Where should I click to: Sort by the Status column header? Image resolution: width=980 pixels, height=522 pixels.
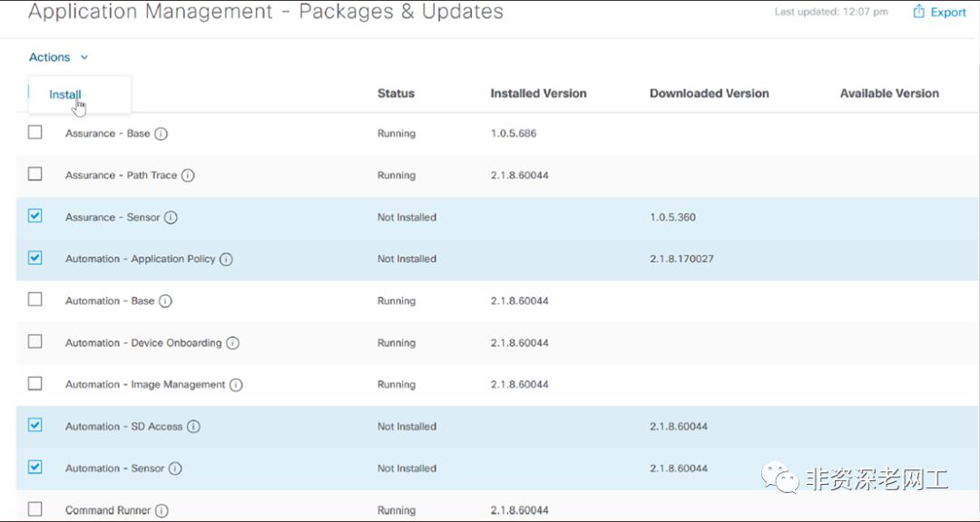(x=396, y=94)
